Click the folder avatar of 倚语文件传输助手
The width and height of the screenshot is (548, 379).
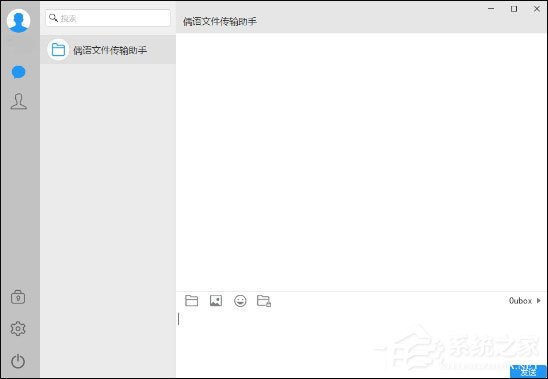58,50
